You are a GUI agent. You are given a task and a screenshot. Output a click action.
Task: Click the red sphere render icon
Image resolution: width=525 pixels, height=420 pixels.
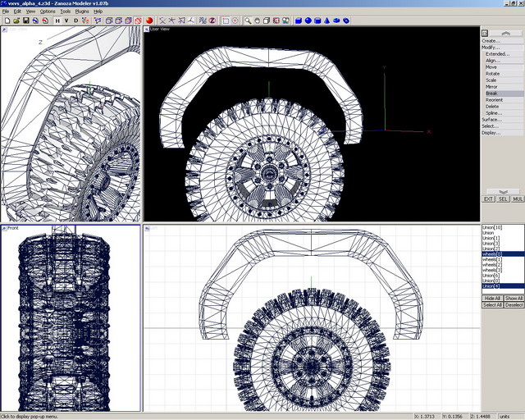tap(150, 21)
